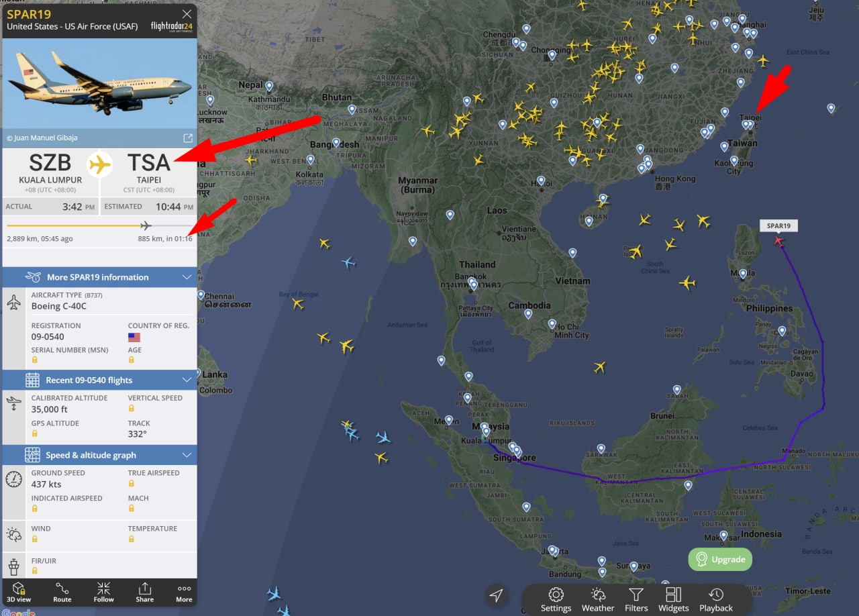Click the green Upgrade button
The image size is (859, 616).
(x=720, y=559)
